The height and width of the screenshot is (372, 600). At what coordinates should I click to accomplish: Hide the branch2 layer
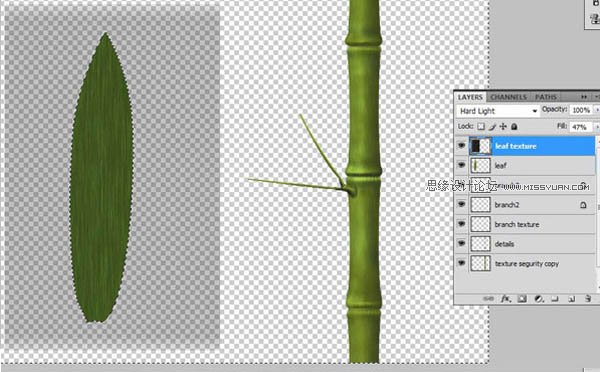[461, 204]
